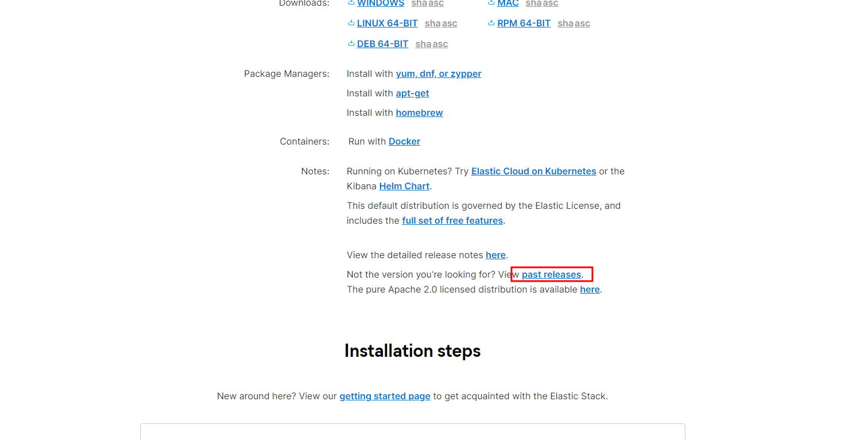868x440 pixels.
Task: Download the LINUX 64-BIT package
Action: point(387,24)
